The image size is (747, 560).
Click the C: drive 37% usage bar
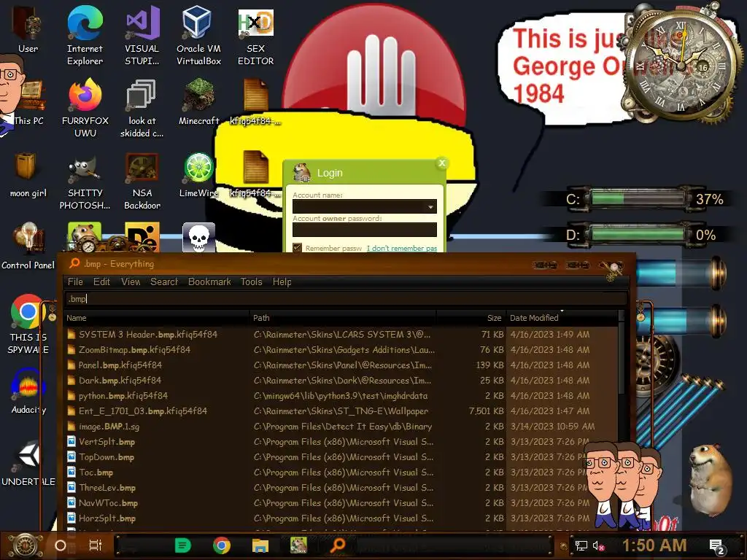click(638, 198)
